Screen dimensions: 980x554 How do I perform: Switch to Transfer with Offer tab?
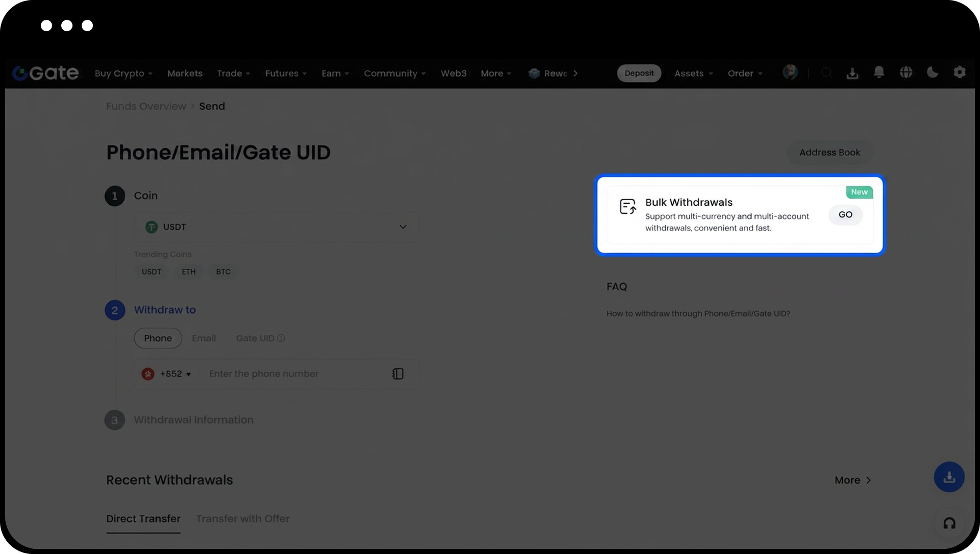pyautogui.click(x=242, y=519)
